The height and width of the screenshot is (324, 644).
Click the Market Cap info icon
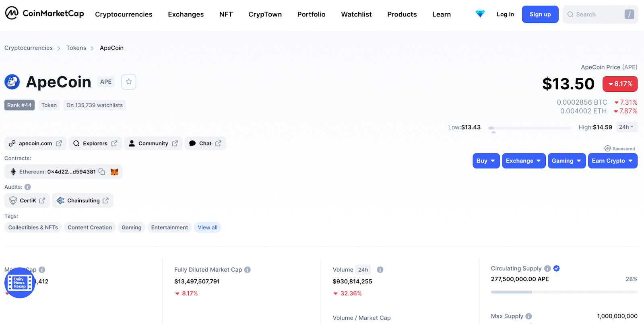pyautogui.click(x=42, y=270)
